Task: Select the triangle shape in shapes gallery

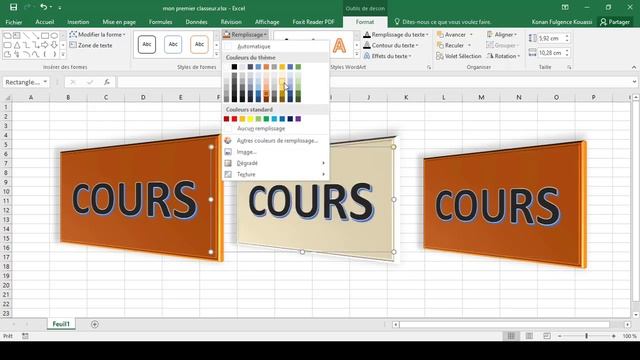Action: pos(17,45)
